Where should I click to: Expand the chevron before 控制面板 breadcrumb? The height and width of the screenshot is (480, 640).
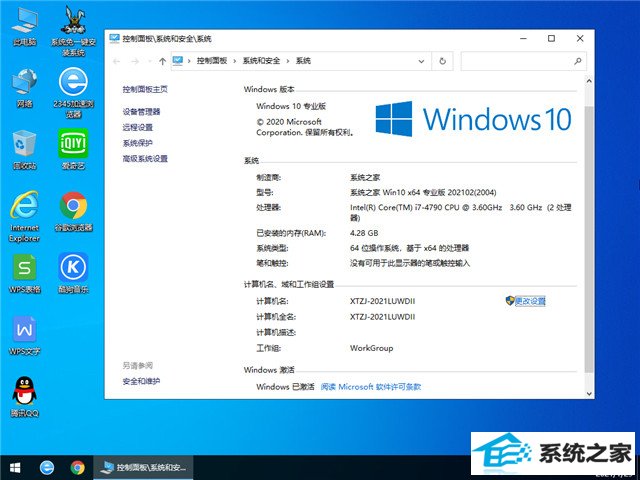click(x=189, y=61)
